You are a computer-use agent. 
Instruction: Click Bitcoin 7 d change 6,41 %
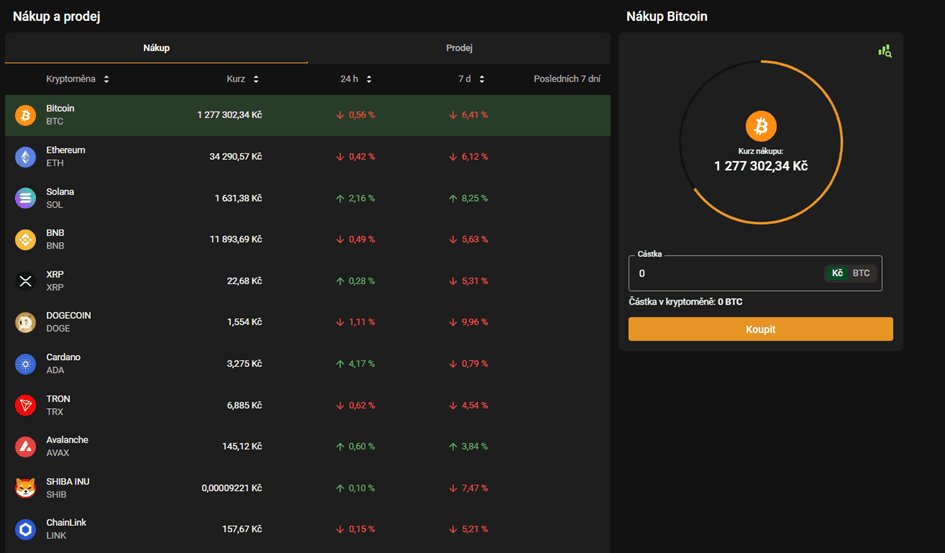(x=468, y=115)
